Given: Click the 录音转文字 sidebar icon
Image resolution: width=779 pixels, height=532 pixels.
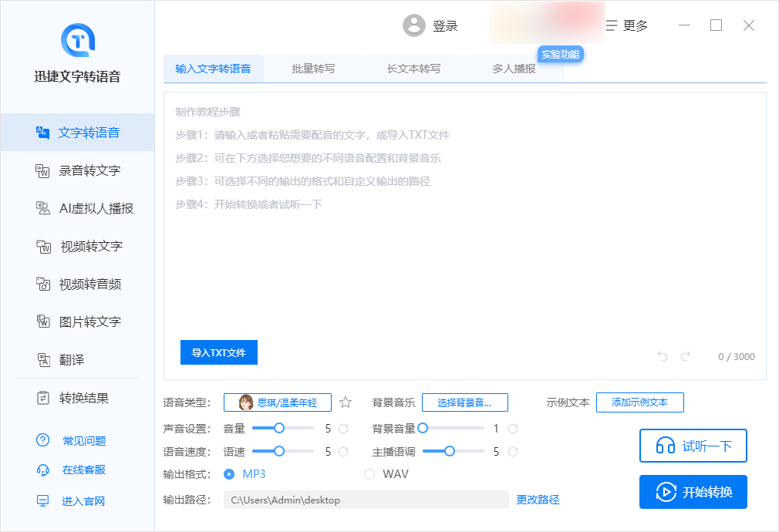Looking at the screenshot, I should click(x=42, y=171).
